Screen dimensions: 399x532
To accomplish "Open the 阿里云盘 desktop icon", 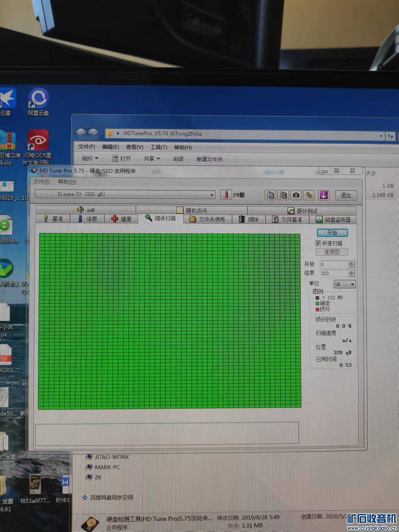I will (39, 102).
